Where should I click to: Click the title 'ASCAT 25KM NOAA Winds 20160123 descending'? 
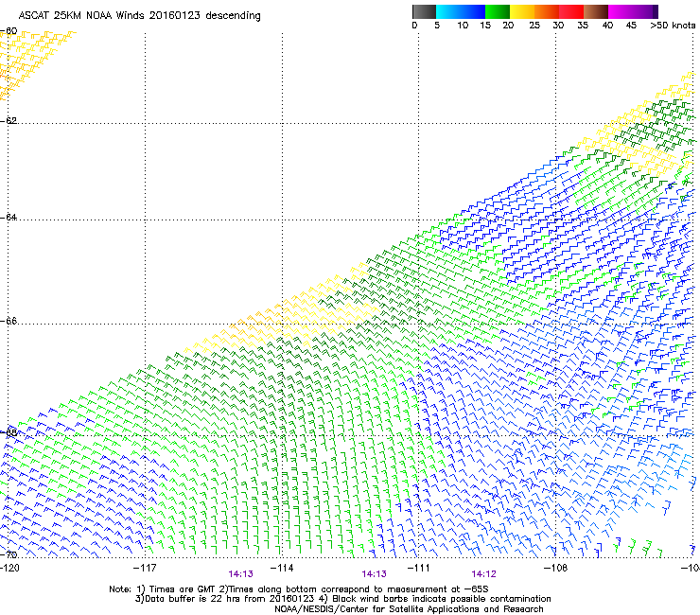coord(139,15)
